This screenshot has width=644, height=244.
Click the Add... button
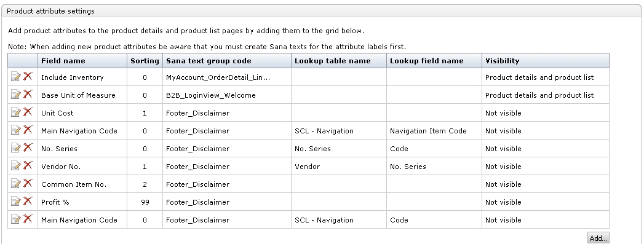[598, 238]
